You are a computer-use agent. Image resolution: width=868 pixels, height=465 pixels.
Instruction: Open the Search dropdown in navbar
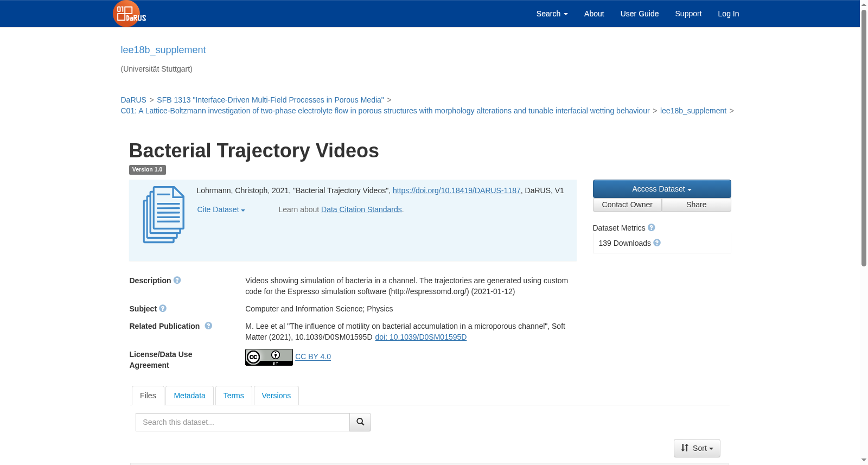tap(552, 14)
